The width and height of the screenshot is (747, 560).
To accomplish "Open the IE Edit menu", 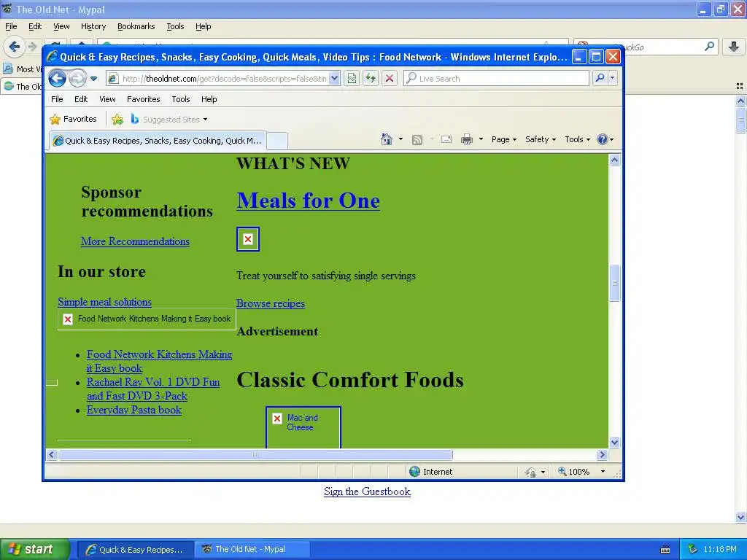I will point(81,99).
